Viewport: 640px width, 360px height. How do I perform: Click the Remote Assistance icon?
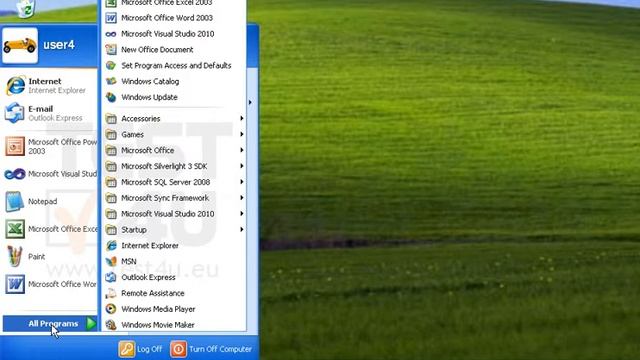coord(111,293)
